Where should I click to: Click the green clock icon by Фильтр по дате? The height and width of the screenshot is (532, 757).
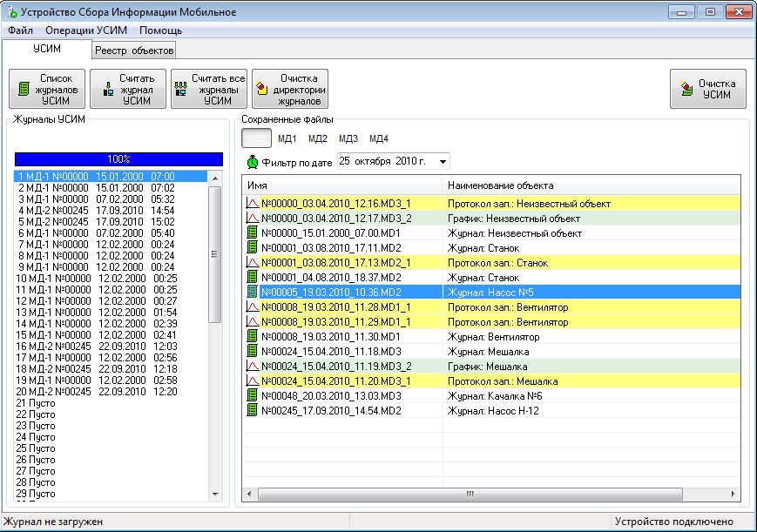tap(253, 162)
